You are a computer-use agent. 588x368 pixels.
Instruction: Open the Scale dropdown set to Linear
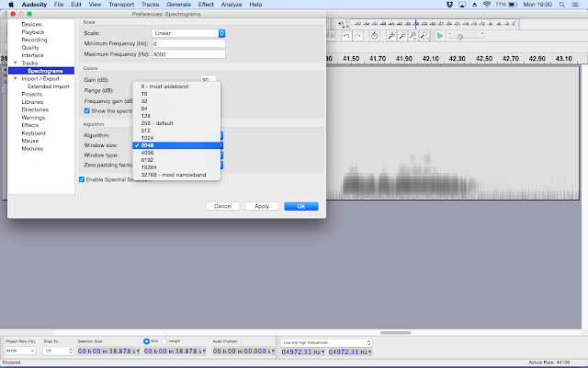click(x=188, y=33)
